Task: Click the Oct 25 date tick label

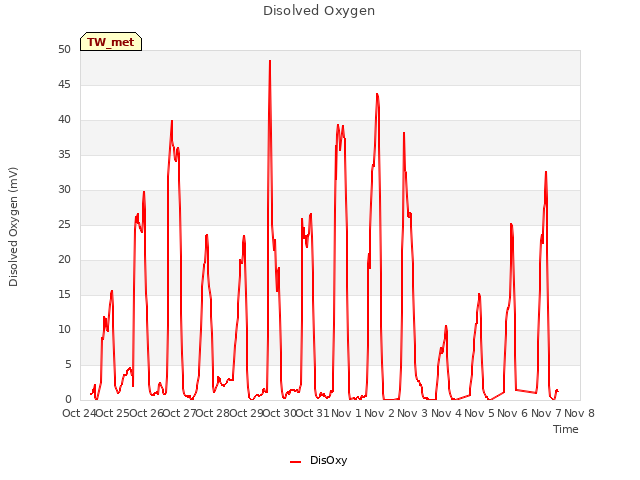Action: point(113,413)
